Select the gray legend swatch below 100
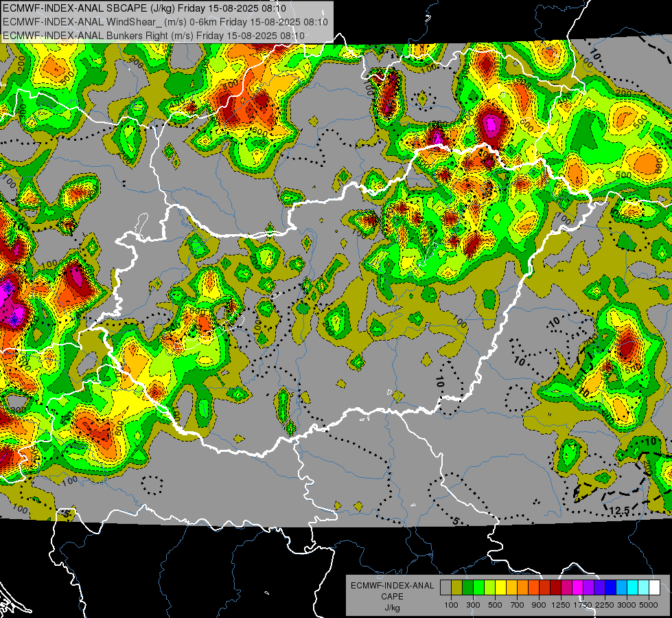 445,588
